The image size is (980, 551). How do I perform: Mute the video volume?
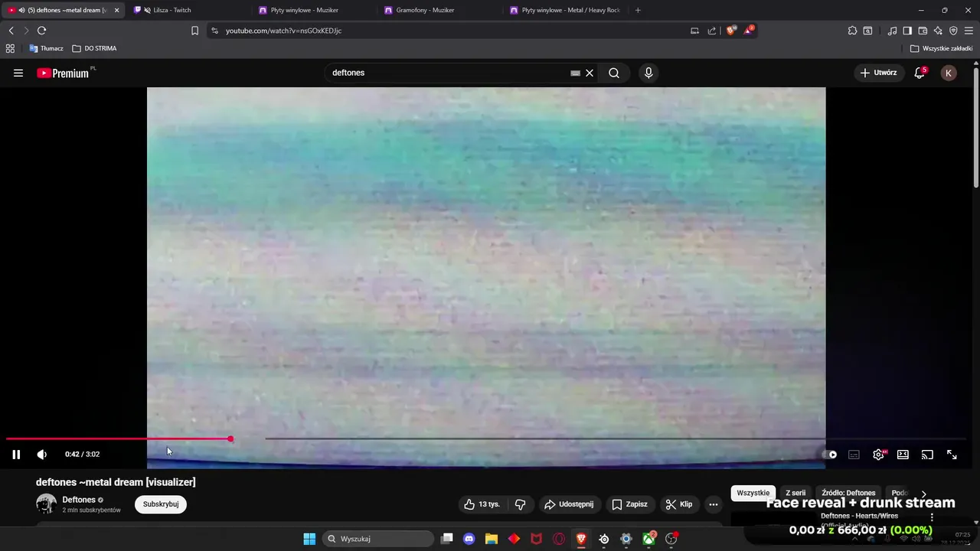[42, 455]
